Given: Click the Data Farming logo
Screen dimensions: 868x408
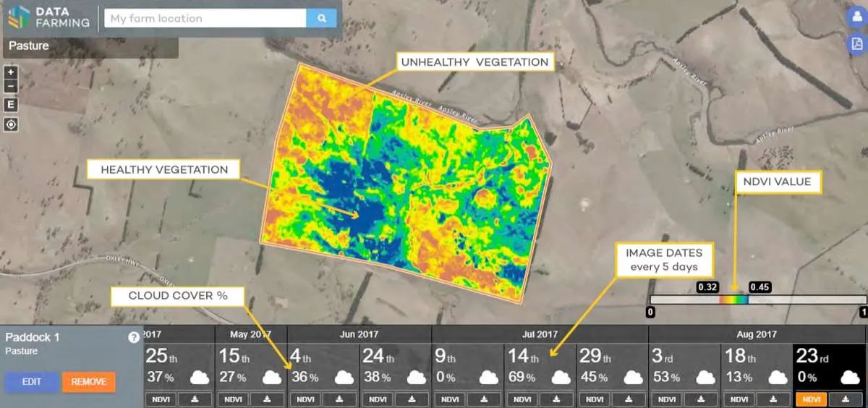Looking at the screenshot, I should [x=49, y=17].
